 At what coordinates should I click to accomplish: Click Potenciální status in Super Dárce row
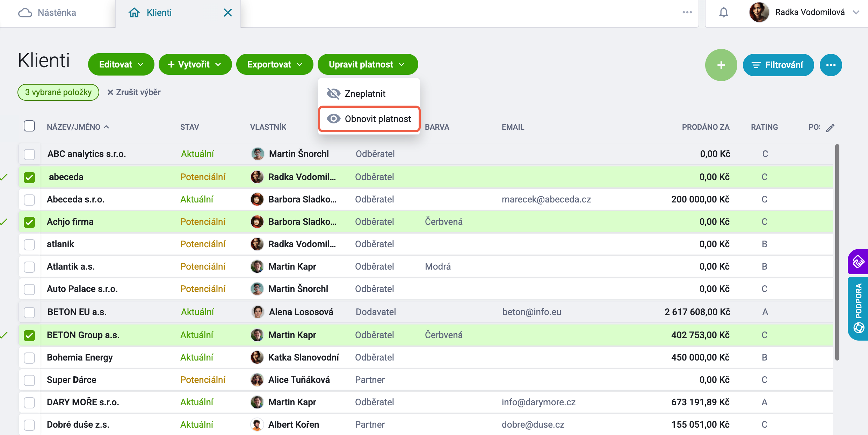point(203,380)
